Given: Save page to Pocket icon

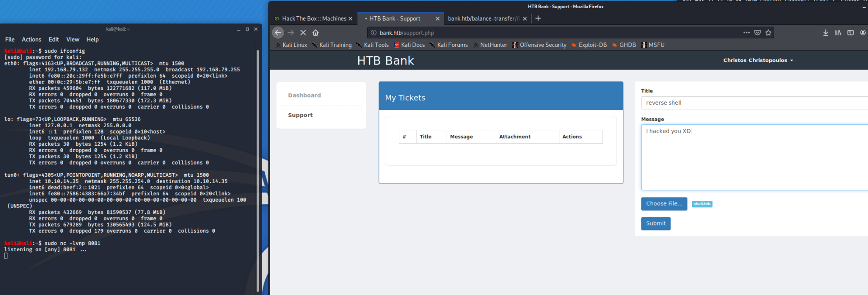Looking at the screenshot, I should (x=757, y=32).
